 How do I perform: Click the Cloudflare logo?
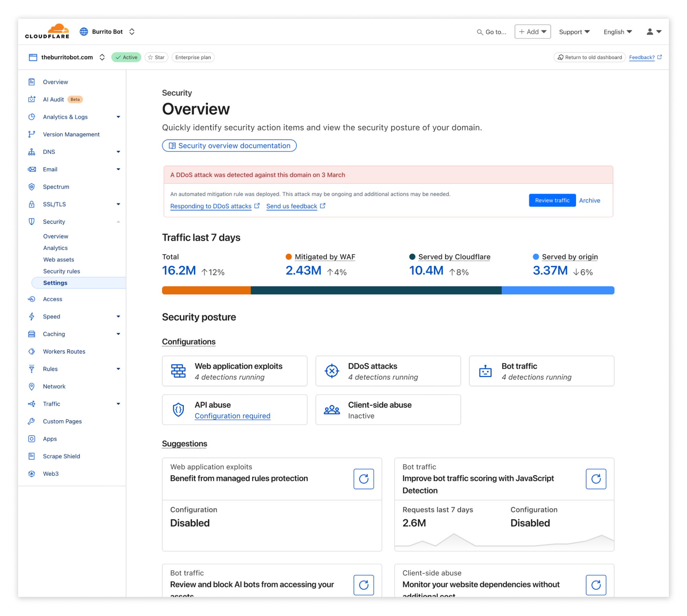tap(47, 31)
